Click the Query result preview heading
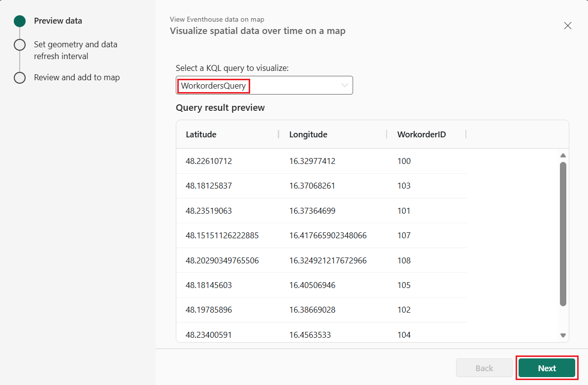The width and height of the screenshot is (588, 385). 220,107
